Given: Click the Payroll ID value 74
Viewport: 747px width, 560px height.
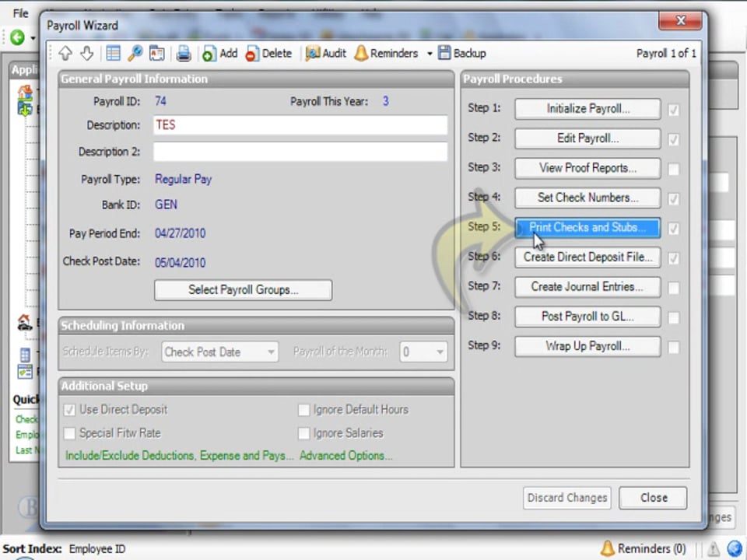Looking at the screenshot, I should [x=160, y=101].
